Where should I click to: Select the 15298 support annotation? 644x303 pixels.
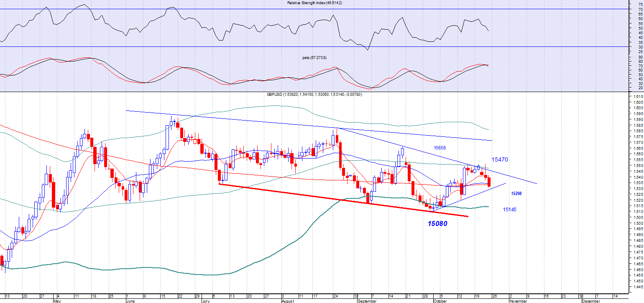[x=516, y=194]
